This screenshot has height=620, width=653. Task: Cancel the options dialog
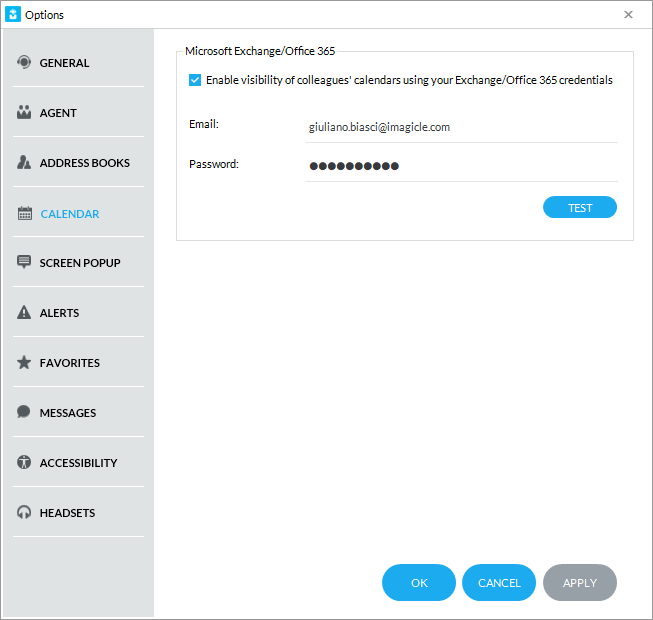[x=499, y=583]
